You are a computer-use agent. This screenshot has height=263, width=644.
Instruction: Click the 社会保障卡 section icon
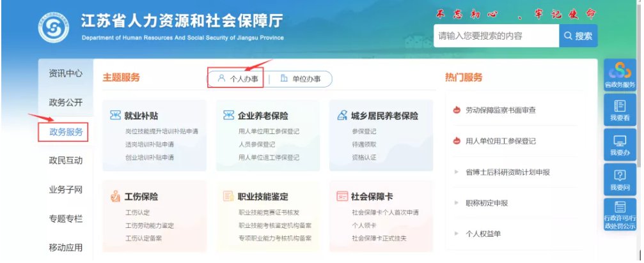coord(342,196)
